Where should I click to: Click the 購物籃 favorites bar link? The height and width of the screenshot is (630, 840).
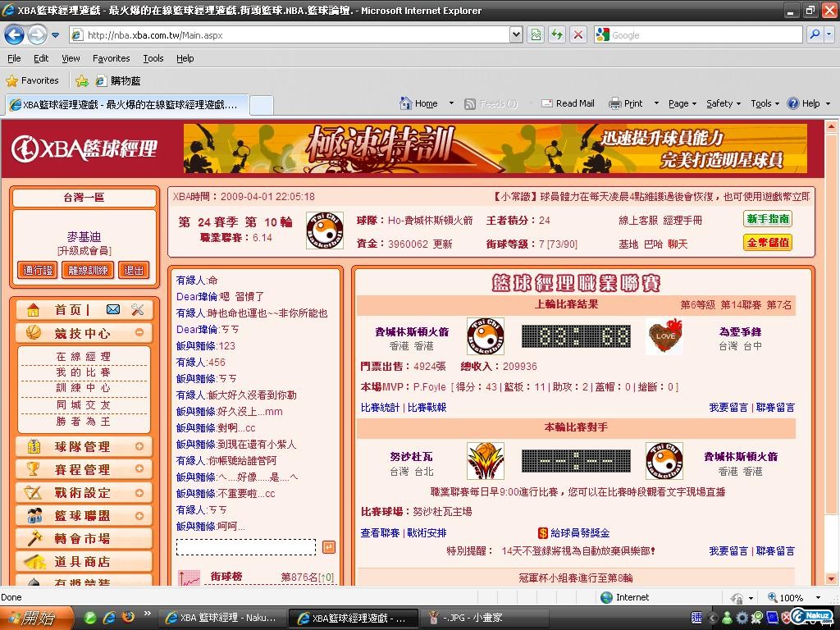(118, 81)
